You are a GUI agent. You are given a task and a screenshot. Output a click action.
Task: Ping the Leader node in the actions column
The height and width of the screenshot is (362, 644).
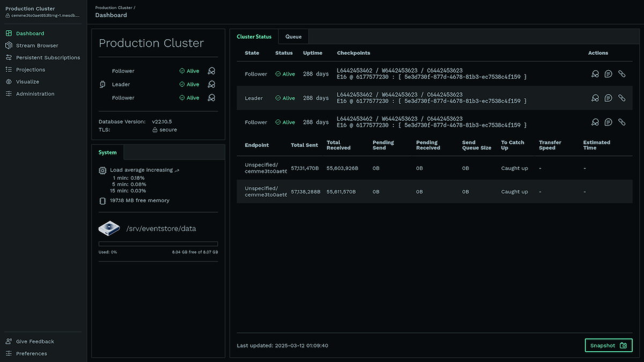coord(595,98)
